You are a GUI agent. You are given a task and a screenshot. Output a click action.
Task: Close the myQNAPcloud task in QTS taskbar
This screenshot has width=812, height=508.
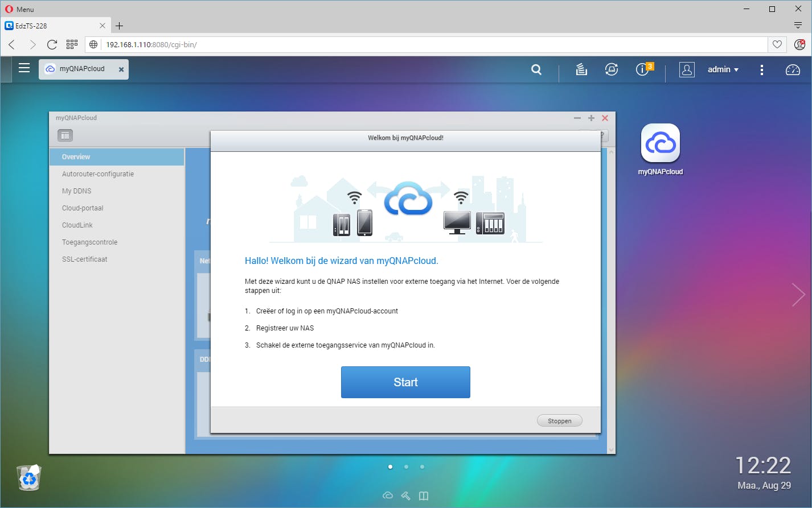121,69
